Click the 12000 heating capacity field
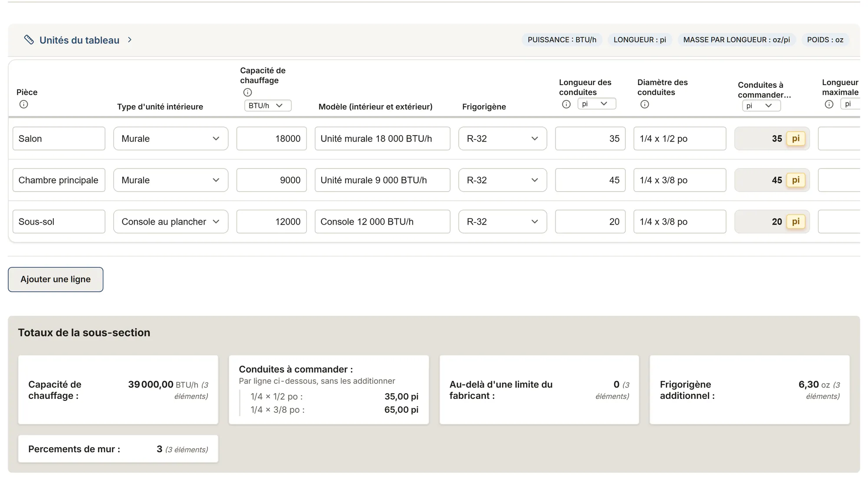The width and height of the screenshot is (868, 480). click(x=272, y=222)
